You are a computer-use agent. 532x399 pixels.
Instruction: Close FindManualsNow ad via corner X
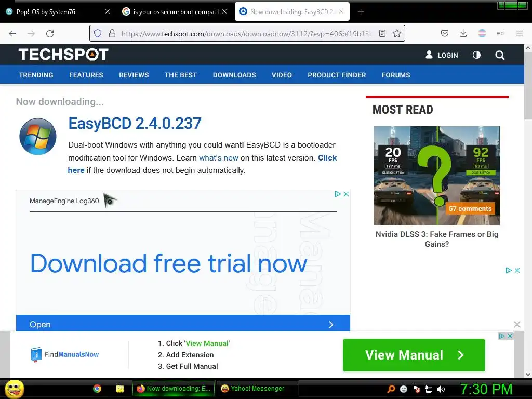pos(510,336)
